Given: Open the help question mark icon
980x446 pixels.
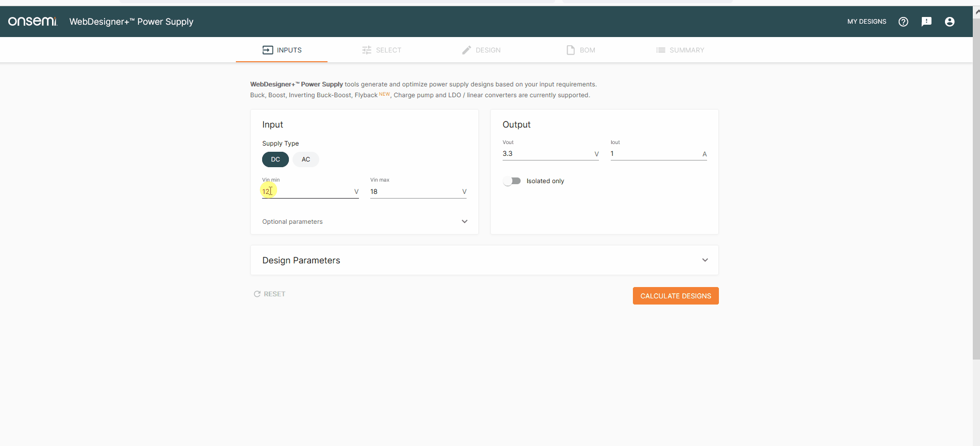Looking at the screenshot, I should (903, 22).
